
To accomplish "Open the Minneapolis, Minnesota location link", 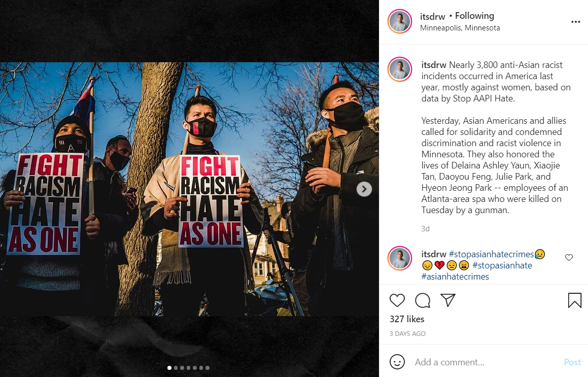I will (460, 28).
